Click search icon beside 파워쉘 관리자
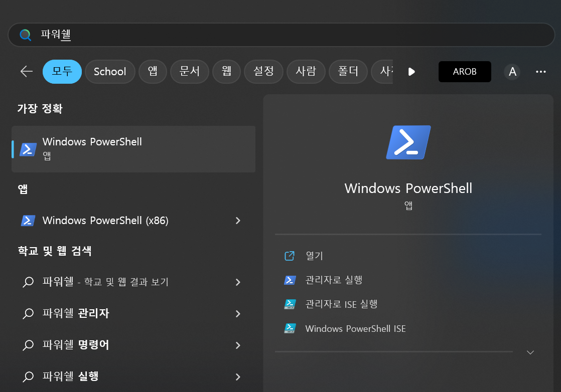 coord(28,314)
